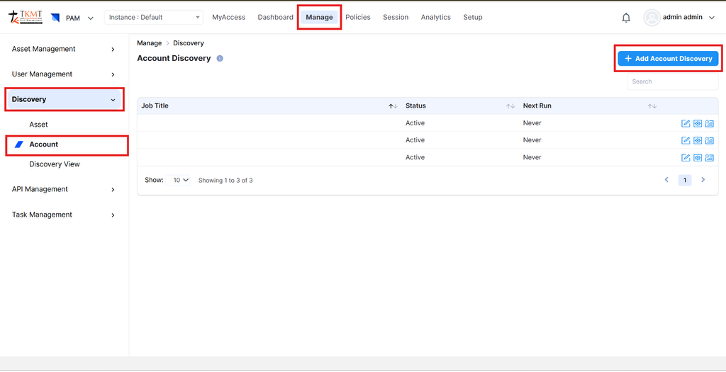
Task: Change the Show rows per page dropdown
Action: pos(178,180)
